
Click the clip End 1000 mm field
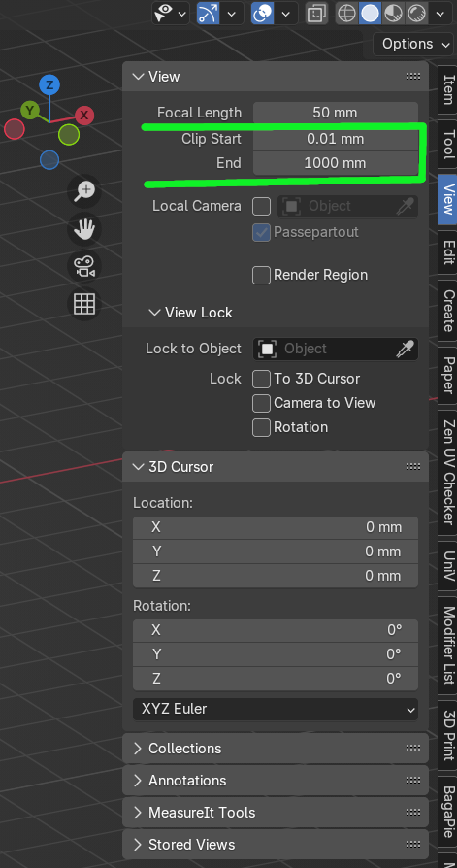[336, 163]
